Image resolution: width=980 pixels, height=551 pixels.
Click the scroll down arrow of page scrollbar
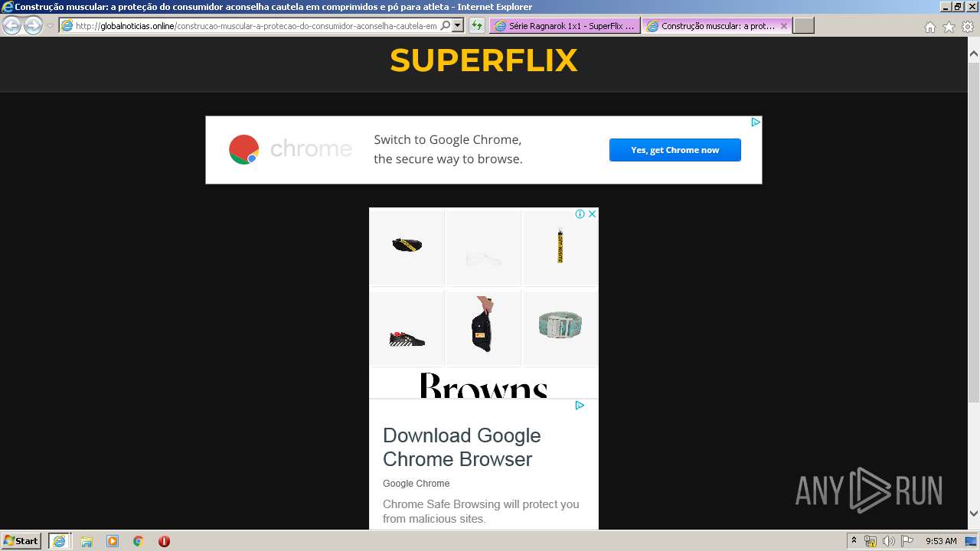point(974,514)
